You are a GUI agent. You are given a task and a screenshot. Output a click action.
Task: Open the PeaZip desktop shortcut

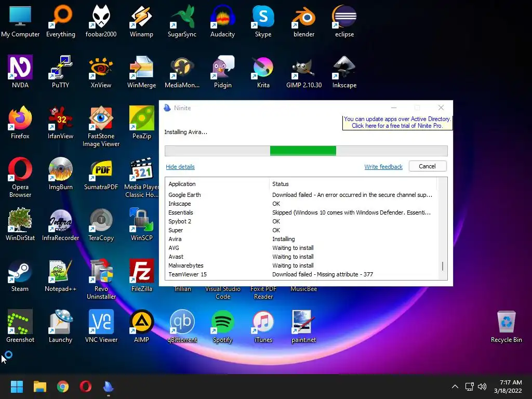[x=141, y=122]
